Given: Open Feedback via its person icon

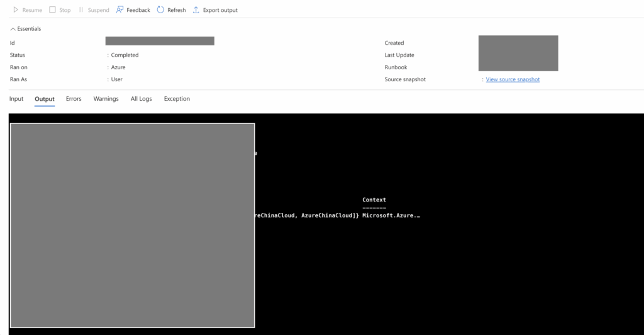Looking at the screenshot, I should coord(119,10).
